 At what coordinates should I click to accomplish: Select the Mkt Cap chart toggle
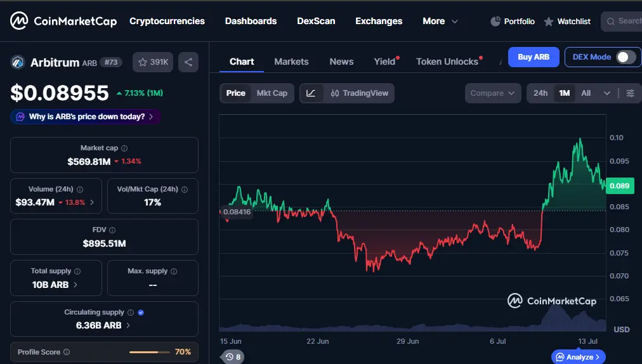click(x=272, y=93)
